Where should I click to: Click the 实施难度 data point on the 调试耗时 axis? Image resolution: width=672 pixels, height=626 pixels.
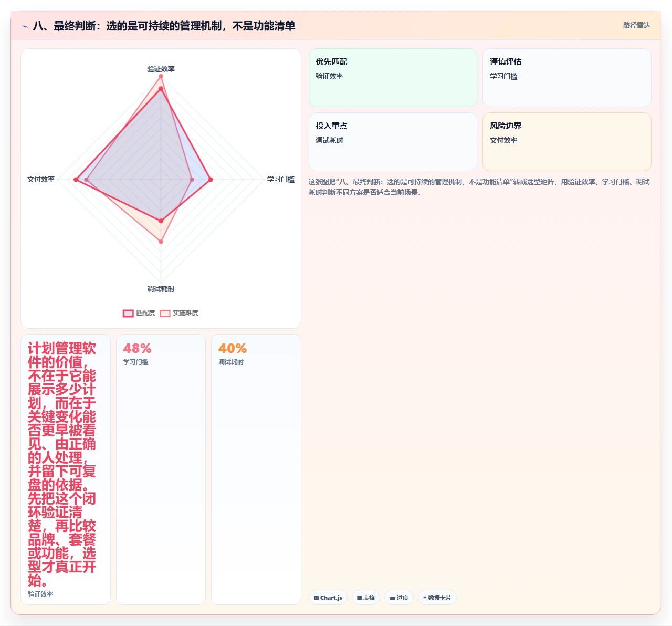pyautogui.click(x=161, y=242)
